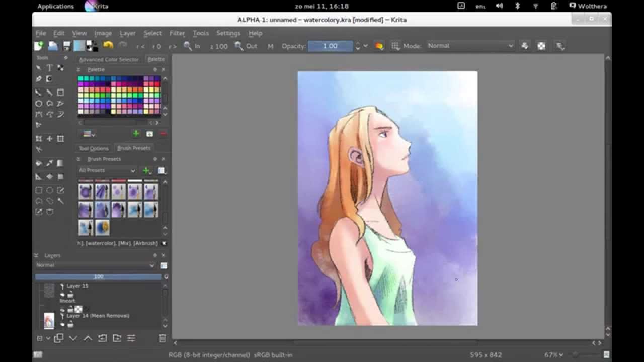Open the All Presets dropdown in Brush Presets
Screen dimensions: 644x362
[x=106, y=170]
